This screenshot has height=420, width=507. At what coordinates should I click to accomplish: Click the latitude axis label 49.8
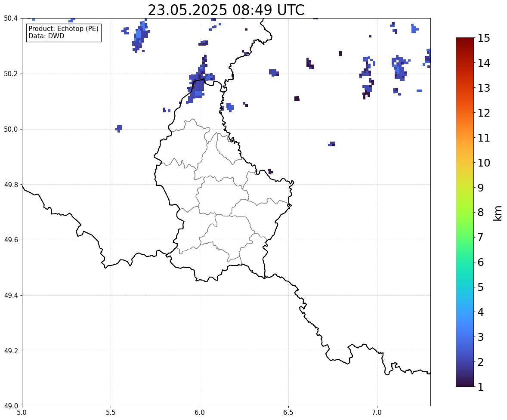coord(11,185)
